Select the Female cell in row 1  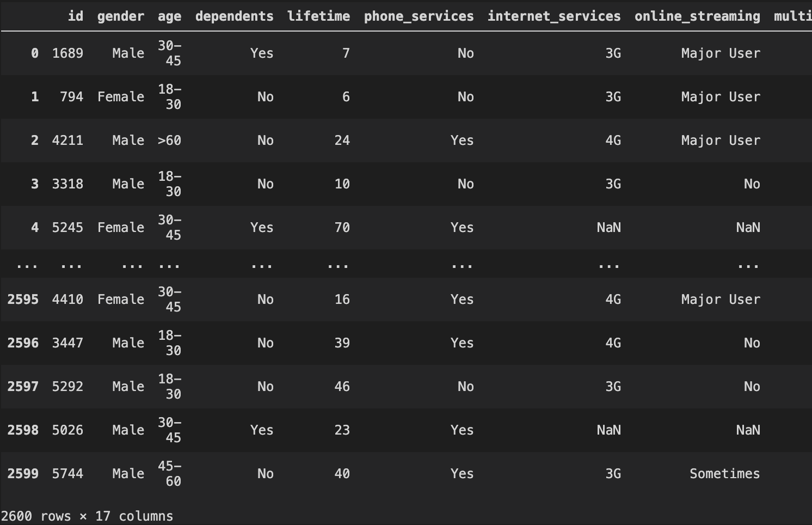point(120,96)
